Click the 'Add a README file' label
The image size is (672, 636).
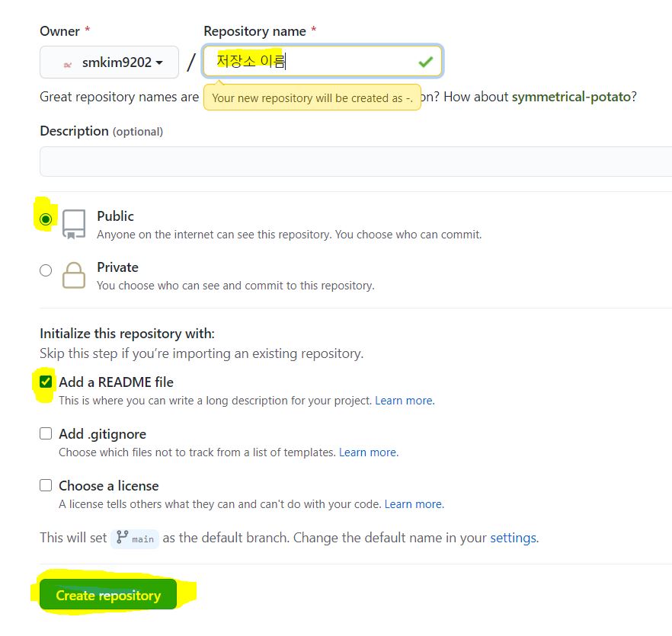(x=116, y=382)
